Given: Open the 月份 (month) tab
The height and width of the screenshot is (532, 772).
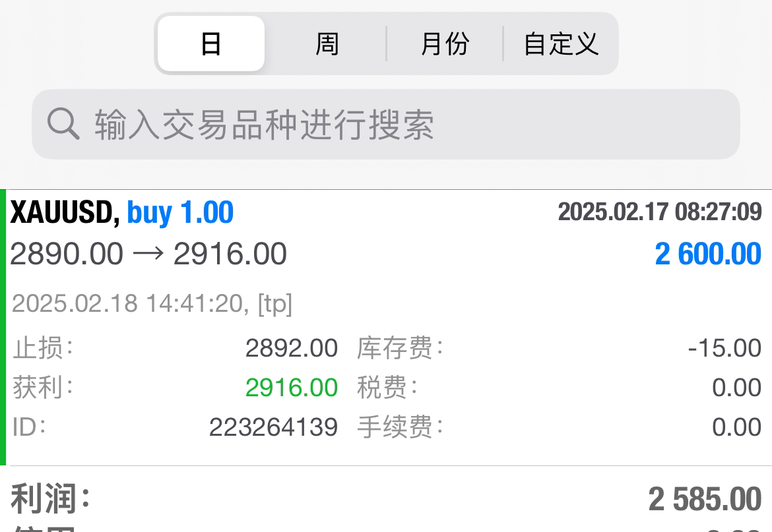Looking at the screenshot, I should click(x=445, y=44).
